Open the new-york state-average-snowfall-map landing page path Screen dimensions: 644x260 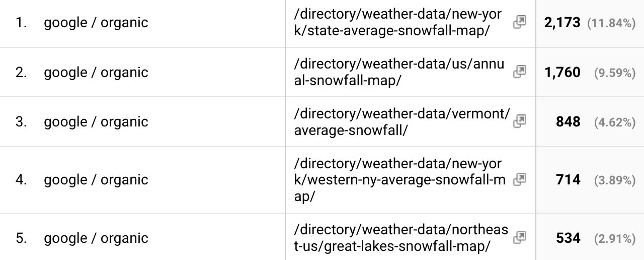coord(397,23)
